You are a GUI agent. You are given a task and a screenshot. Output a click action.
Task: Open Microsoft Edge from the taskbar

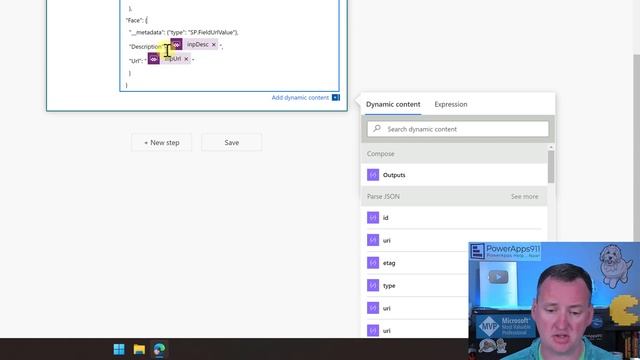point(159,349)
